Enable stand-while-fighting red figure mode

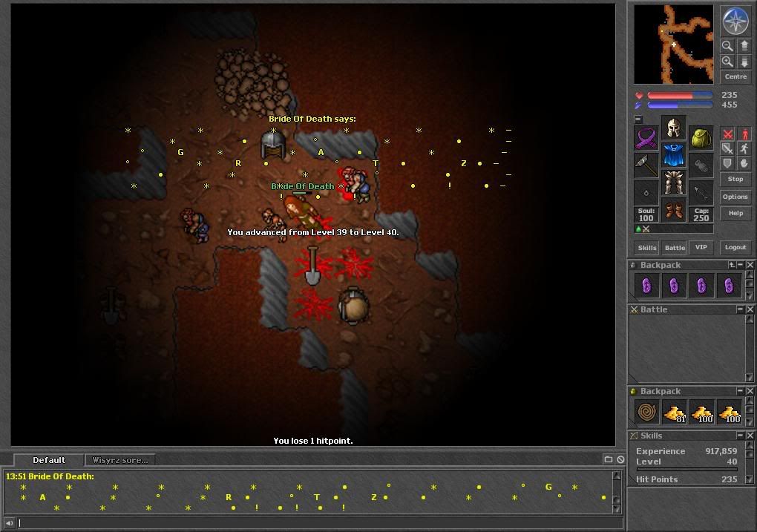(744, 134)
